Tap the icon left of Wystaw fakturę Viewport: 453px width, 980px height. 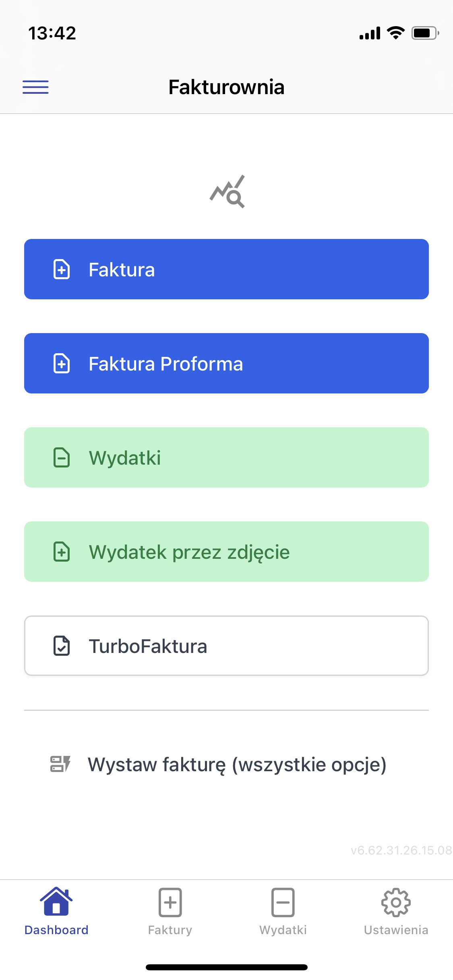pos(60,764)
